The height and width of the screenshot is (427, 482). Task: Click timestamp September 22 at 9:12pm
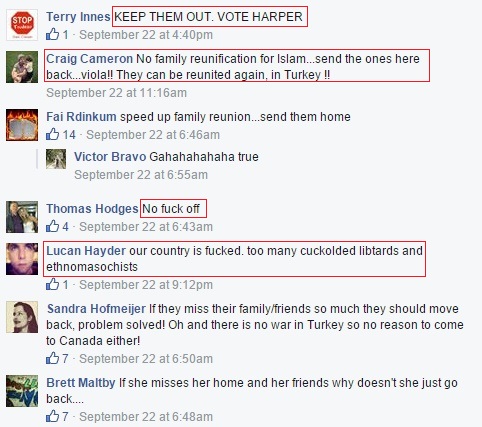click(x=146, y=285)
